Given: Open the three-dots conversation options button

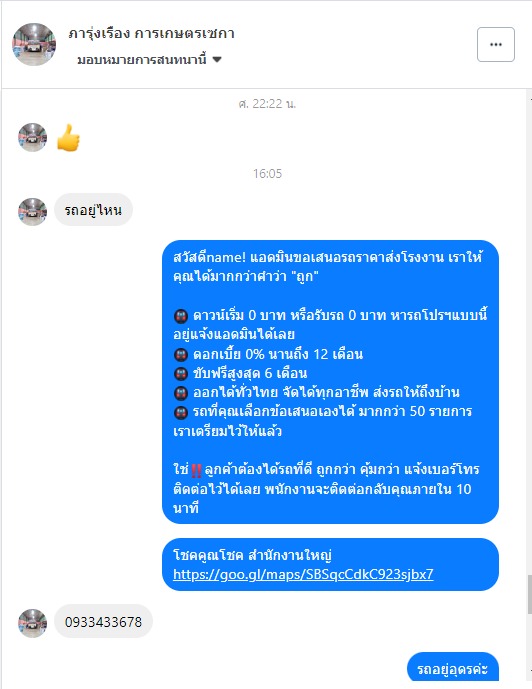Looking at the screenshot, I should [496, 44].
